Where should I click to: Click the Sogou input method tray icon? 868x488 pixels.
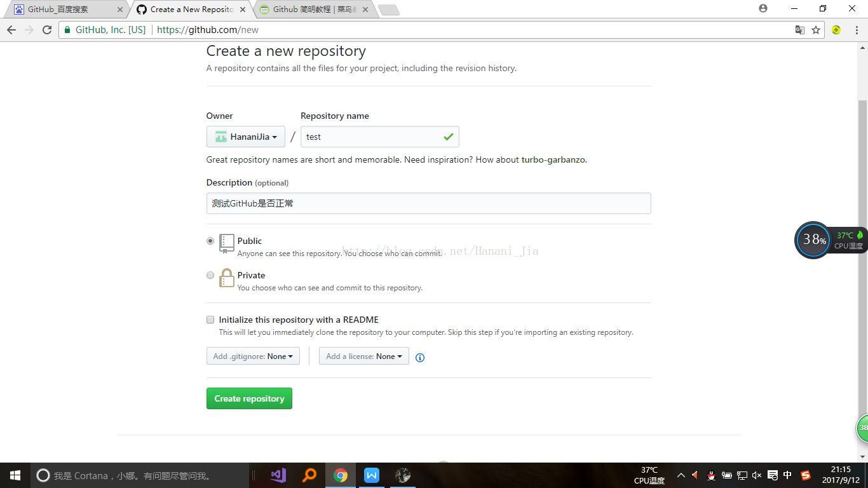click(806, 475)
